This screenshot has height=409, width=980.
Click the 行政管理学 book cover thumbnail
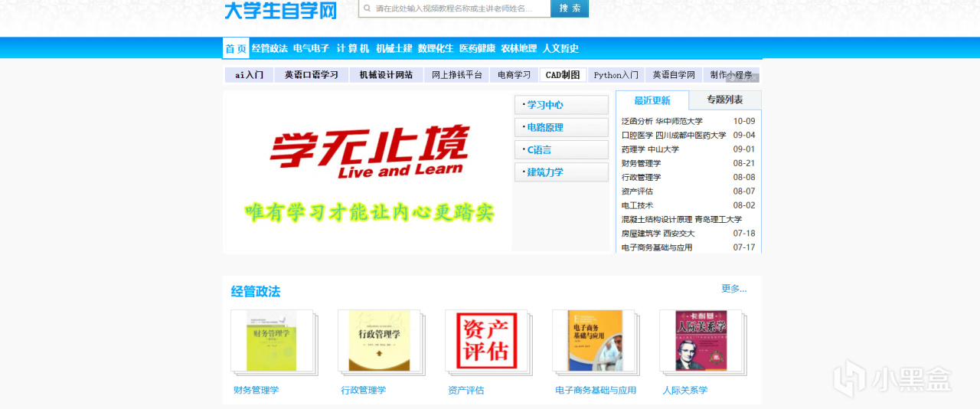coord(380,341)
